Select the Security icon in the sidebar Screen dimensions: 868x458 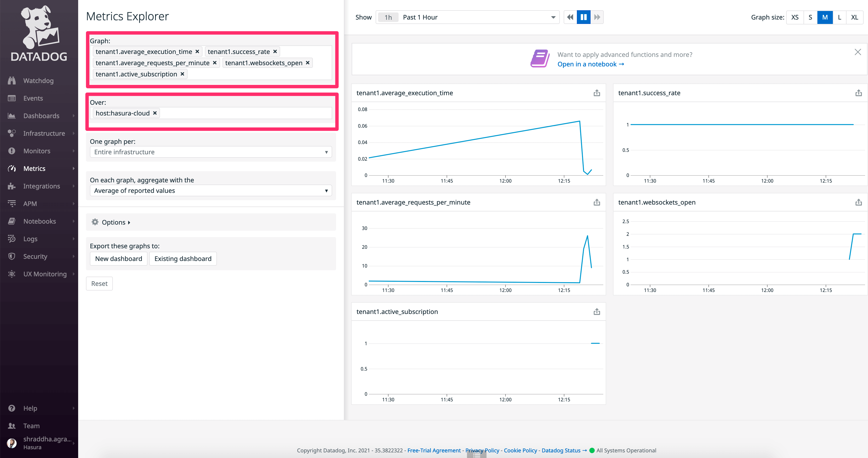click(x=12, y=256)
